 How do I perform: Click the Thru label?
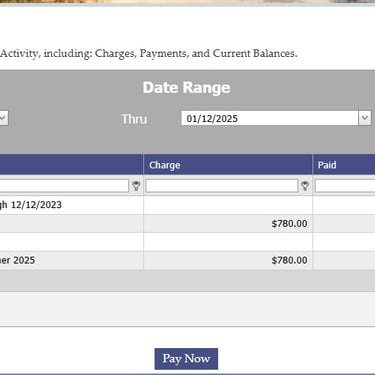[x=134, y=119]
